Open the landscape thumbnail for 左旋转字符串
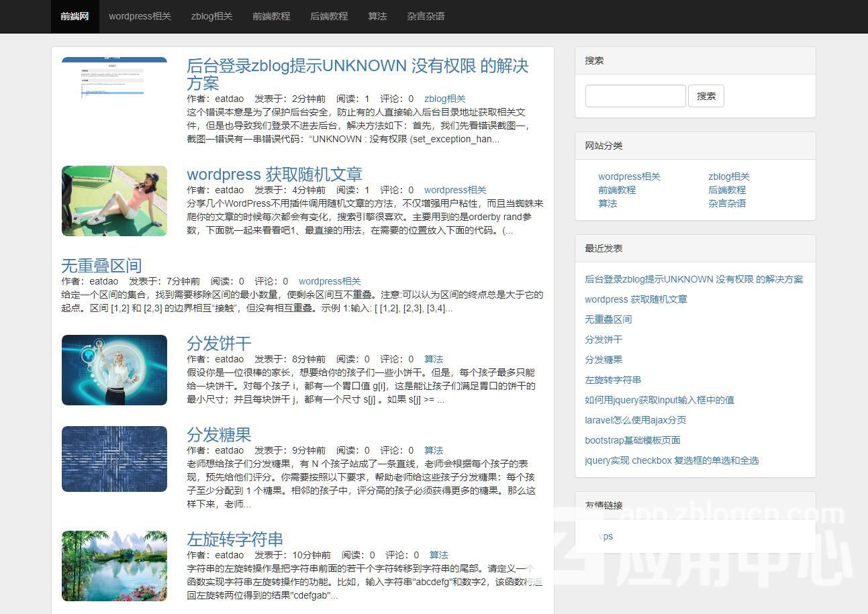The image size is (868, 614). 114,566
